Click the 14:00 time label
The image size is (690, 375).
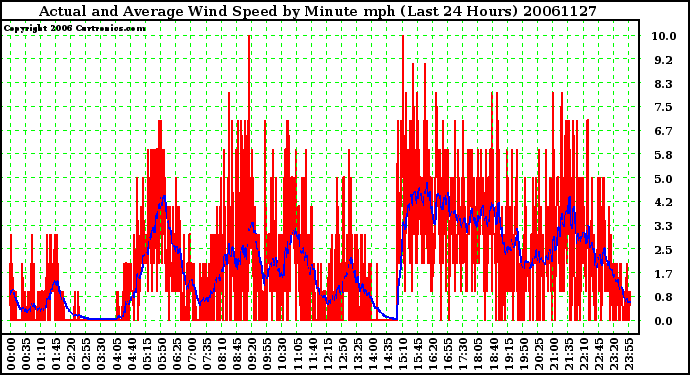point(373,354)
